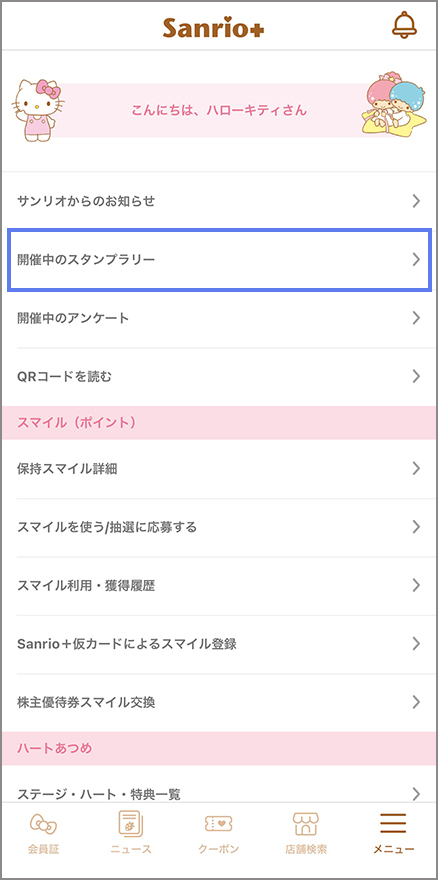Tap the Little Twin Stars character image
This screenshot has height=880, width=438.
click(x=391, y=104)
